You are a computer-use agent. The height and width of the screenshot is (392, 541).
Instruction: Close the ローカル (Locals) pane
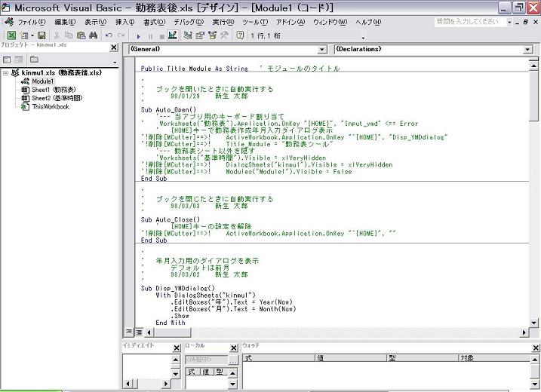234,348
